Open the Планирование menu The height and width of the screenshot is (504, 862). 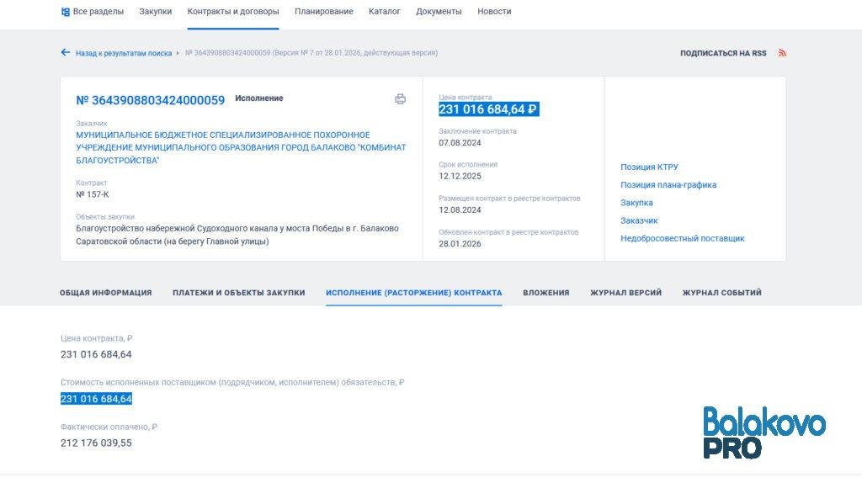[324, 11]
